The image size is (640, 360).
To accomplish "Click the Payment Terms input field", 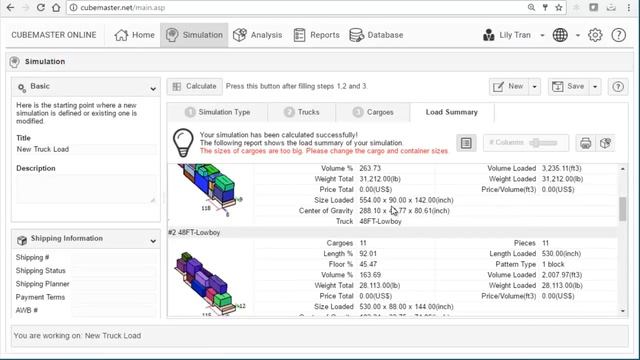I will point(114,297).
